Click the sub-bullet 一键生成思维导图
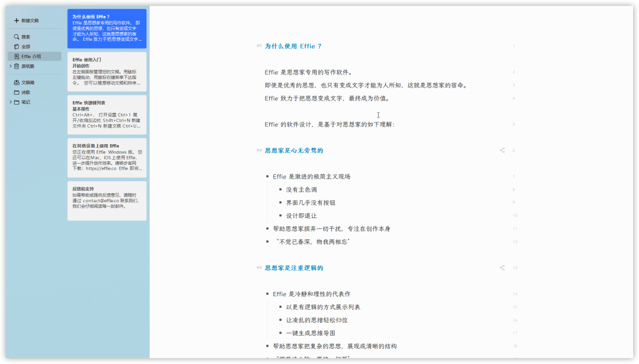Screen dimensions: 639x364 point(311,333)
